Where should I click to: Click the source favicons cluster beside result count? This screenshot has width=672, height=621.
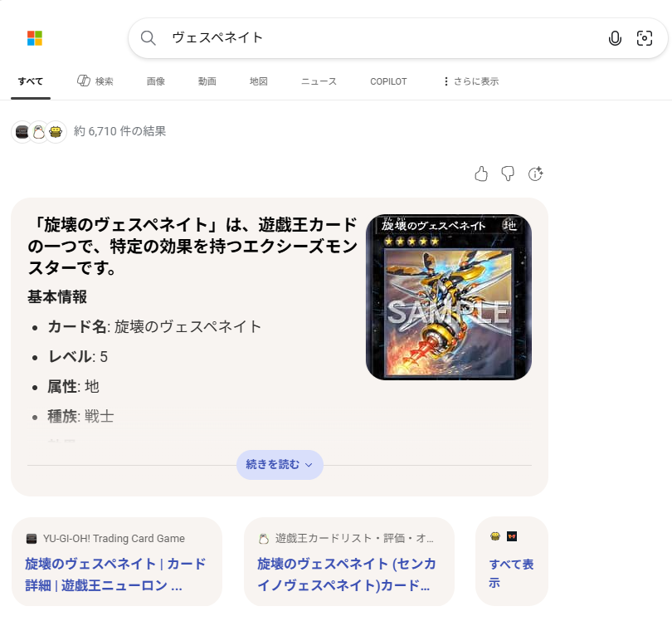(x=38, y=131)
